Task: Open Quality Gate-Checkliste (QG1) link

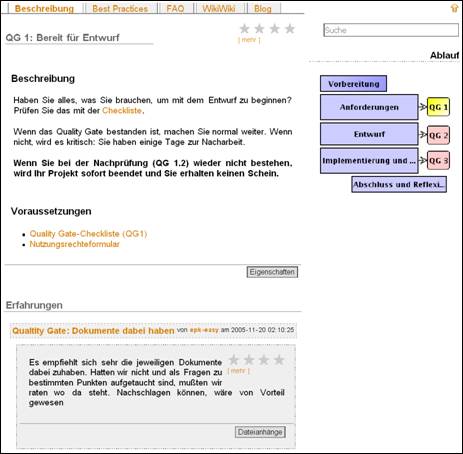Action: click(x=88, y=234)
